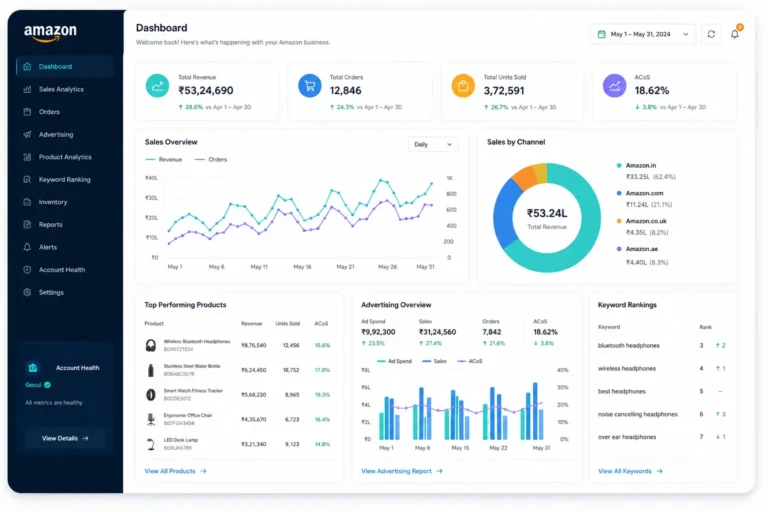The width and height of the screenshot is (768, 512).
Task: Click the ACoS purple chart icon
Action: click(614, 86)
